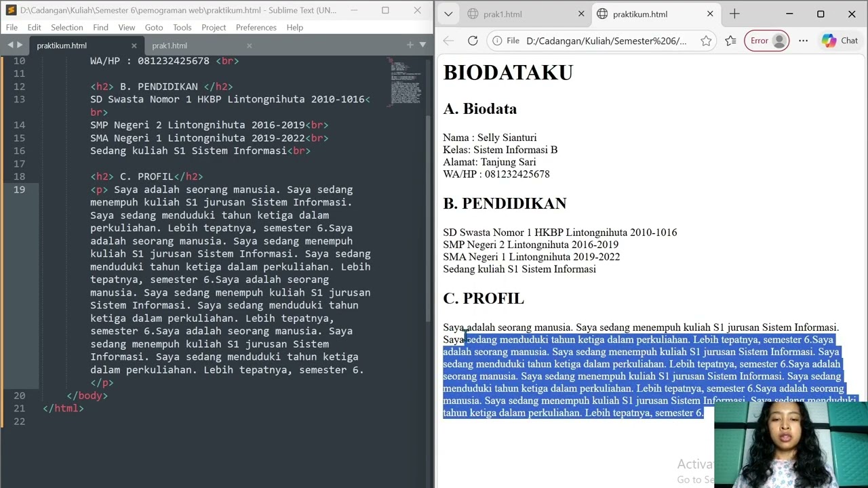The image size is (868, 488).
Task: Click the browser back button
Action: click(448, 41)
